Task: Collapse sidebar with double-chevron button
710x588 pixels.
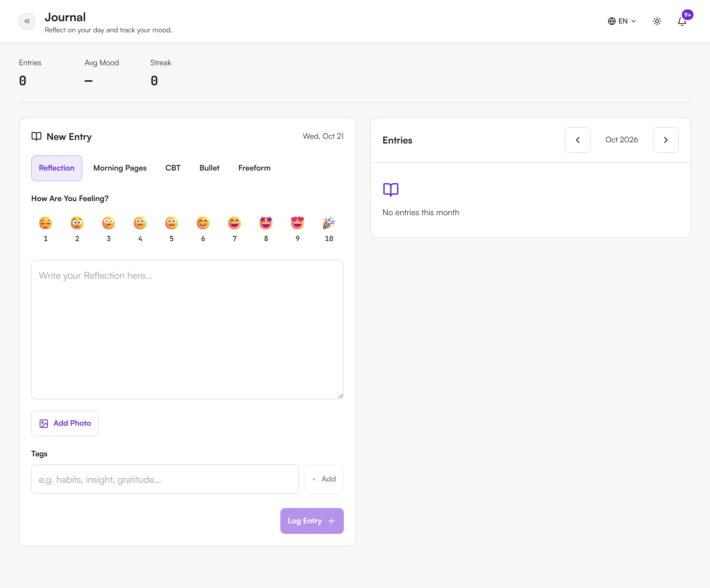Action: click(x=27, y=21)
